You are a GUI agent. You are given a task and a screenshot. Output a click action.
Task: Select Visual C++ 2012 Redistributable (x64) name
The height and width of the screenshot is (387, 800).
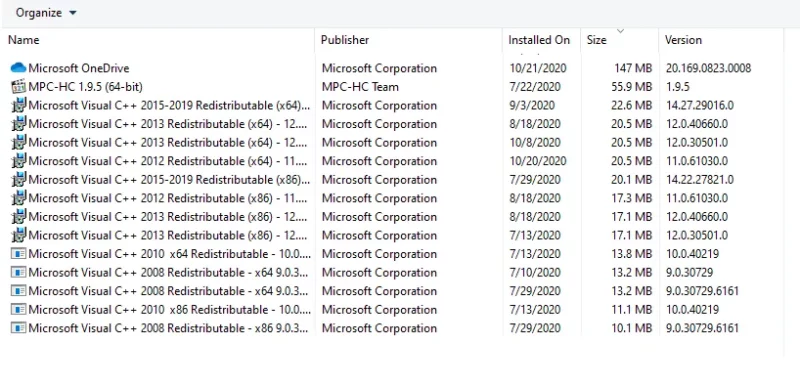(x=168, y=161)
